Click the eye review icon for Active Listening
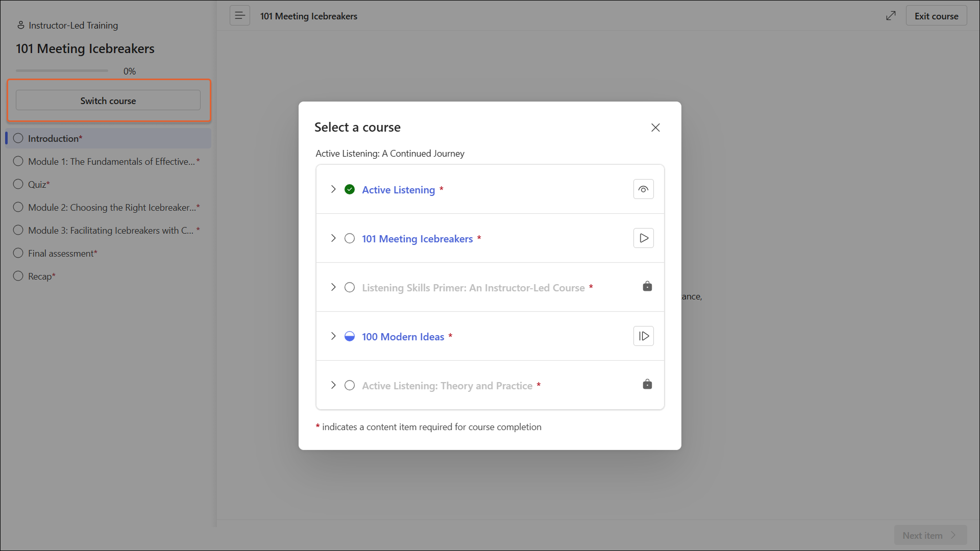 643,189
